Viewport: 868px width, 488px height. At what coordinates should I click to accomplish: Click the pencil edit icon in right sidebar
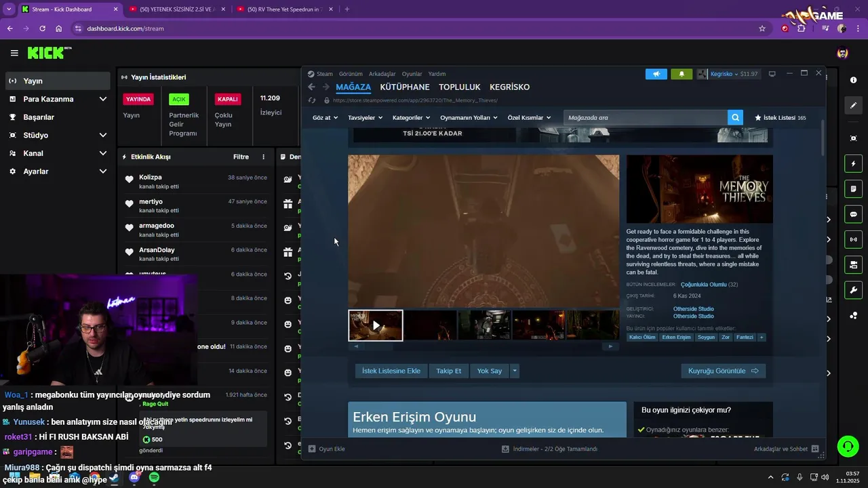coord(853,105)
